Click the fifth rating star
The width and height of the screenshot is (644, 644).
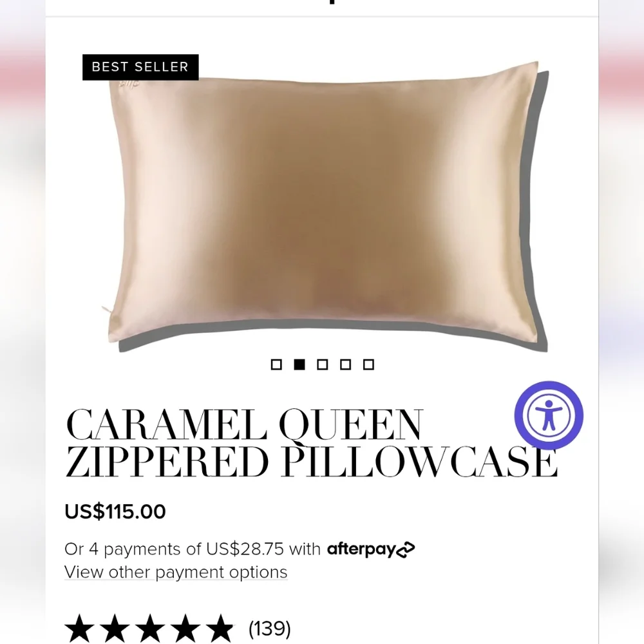click(220, 629)
